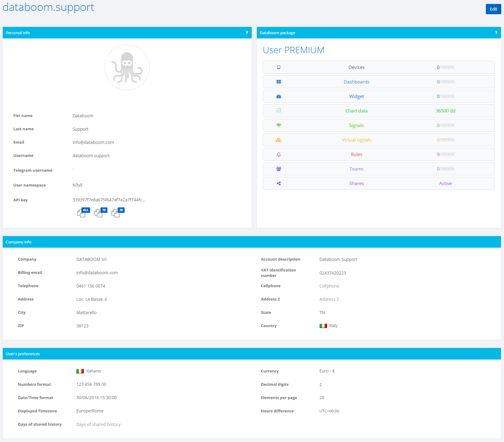504x442 pixels.
Task: Click the Edit button
Action: coord(493,9)
